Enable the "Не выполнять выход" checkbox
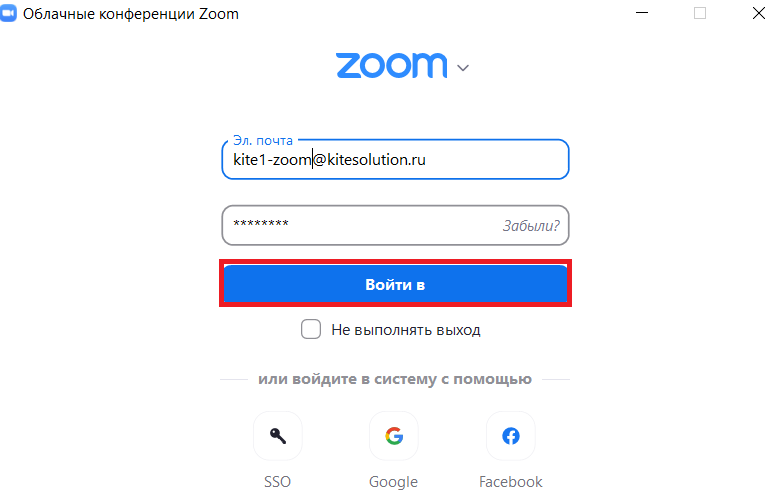Viewport: 775px width, 500px height. click(311, 329)
